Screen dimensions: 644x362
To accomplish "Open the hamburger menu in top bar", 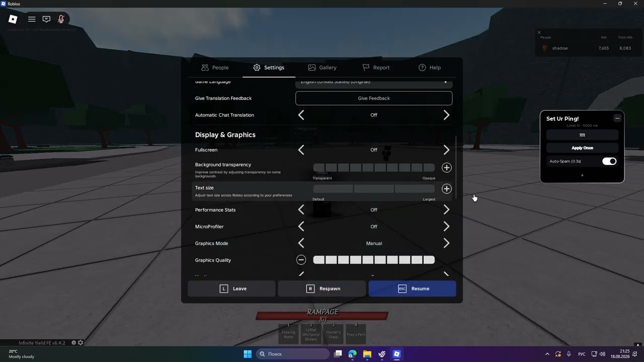I will click(x=32, y=19).
